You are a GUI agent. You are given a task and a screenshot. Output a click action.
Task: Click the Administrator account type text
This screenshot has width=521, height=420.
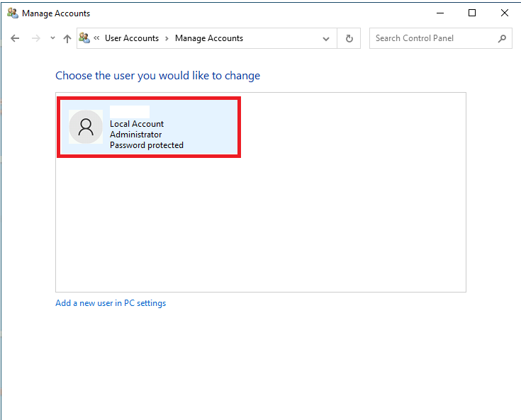click(x=136, y=135)
